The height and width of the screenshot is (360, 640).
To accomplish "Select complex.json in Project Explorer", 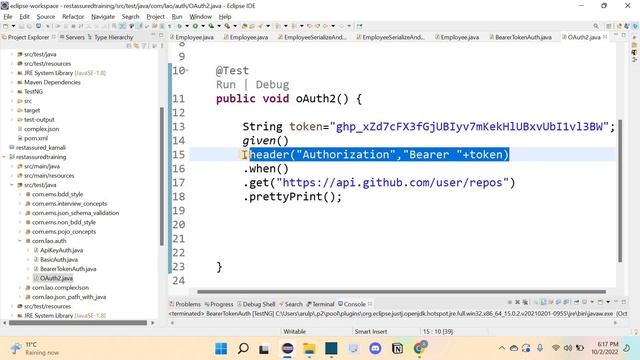I will click(x=41, y=129).
